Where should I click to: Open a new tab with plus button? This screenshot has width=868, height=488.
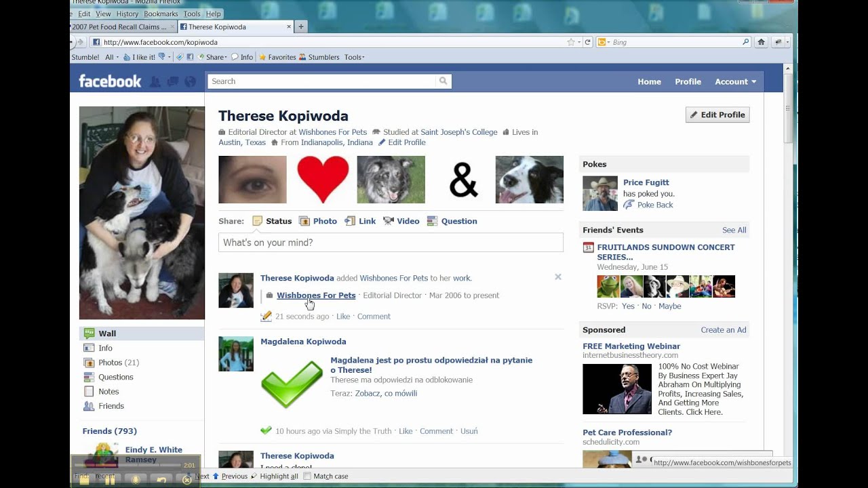tap(301, 27)
